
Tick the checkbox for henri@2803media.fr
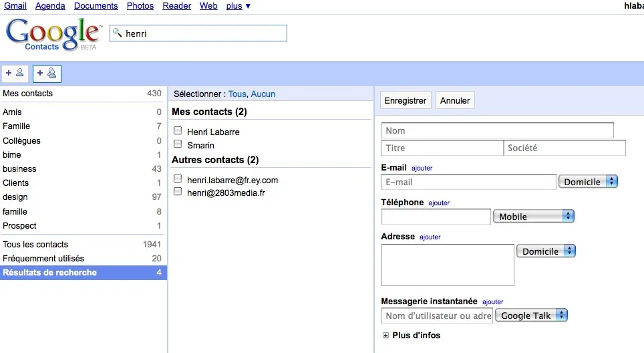pyautogui.click(x=178, y=191)
